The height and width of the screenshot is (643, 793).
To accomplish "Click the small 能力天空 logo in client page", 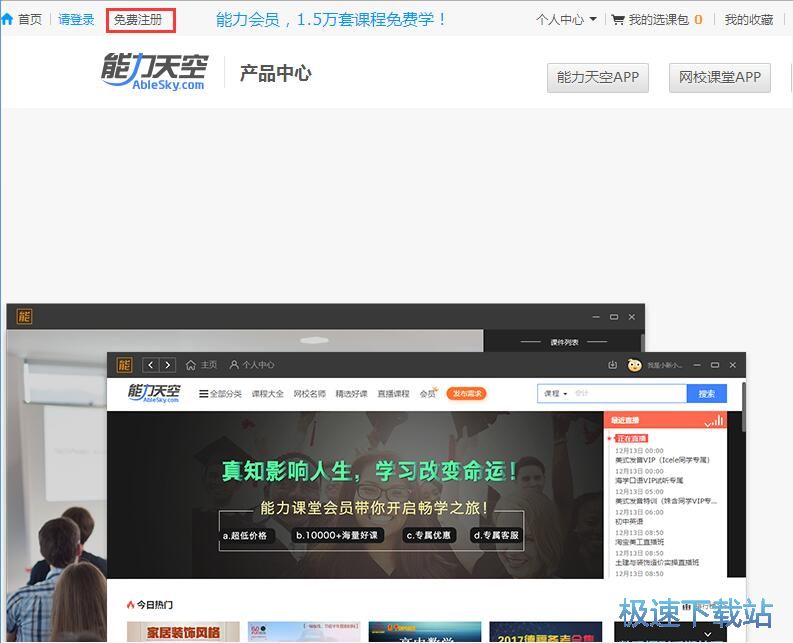I will (154, 393).
